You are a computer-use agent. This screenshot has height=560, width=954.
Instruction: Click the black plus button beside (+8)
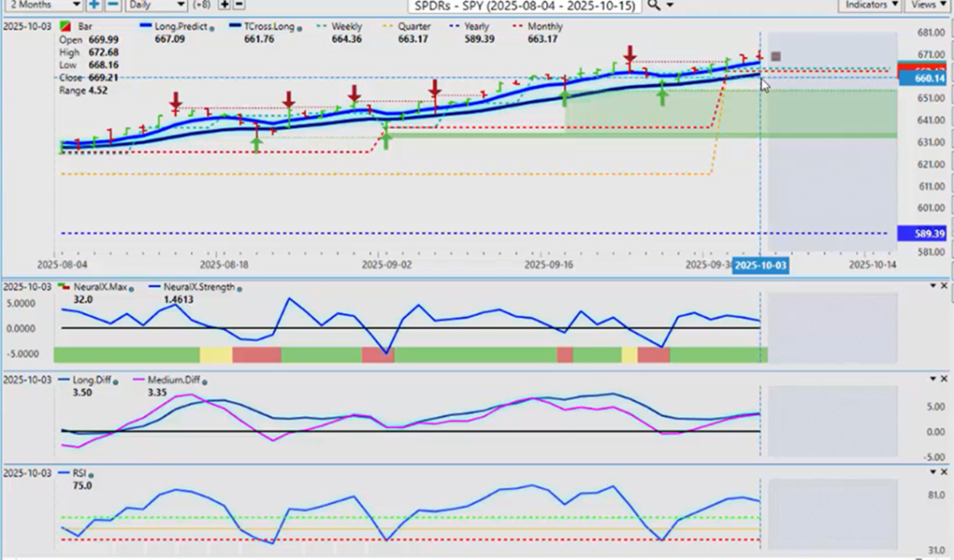pyautogui.click(x=225, y=5)
